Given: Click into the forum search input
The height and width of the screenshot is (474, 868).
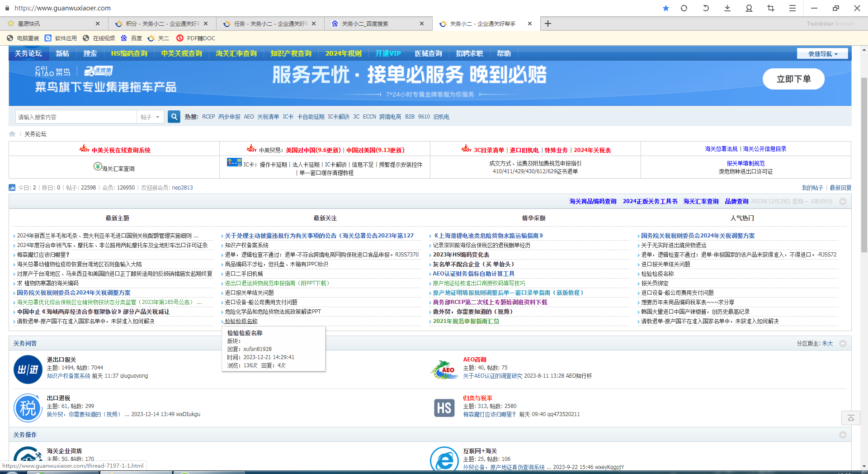Looking at the screenshot, I should [x=76, y=117].
